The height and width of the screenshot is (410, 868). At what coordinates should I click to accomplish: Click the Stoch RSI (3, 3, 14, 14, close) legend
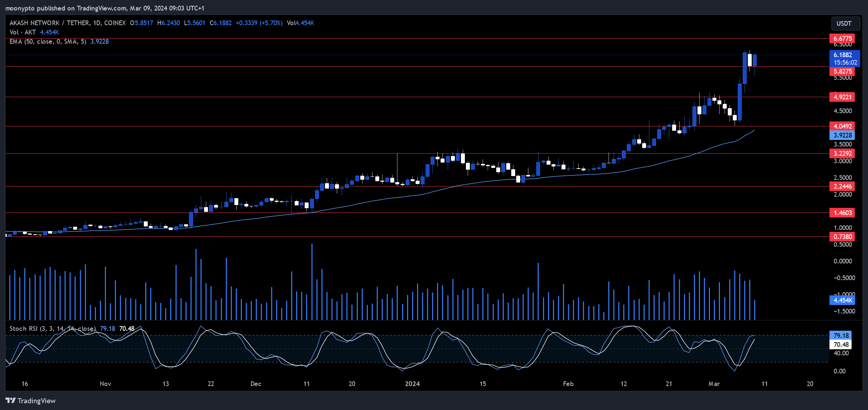(52, 329)
